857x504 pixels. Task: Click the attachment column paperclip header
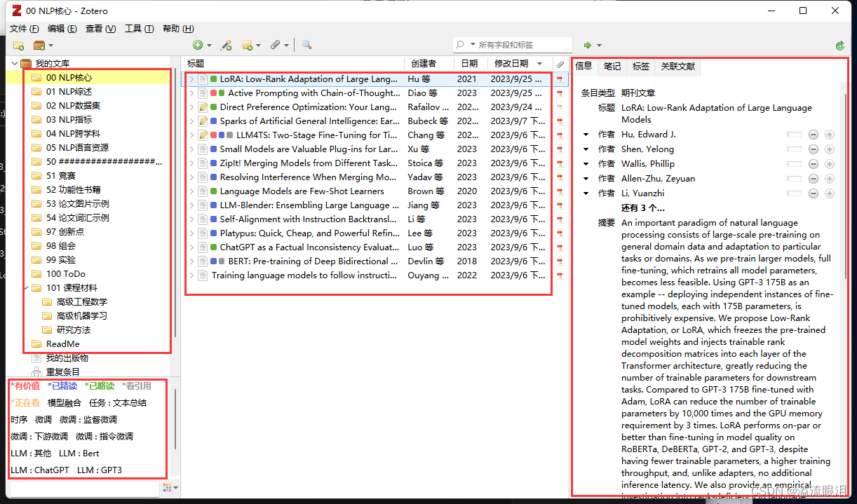[560, 64]
